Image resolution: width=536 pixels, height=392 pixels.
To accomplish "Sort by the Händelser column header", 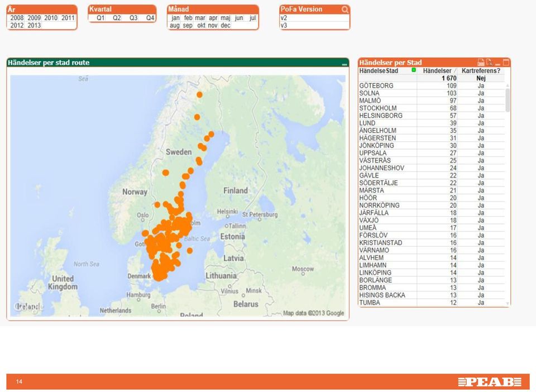I will pyautogui.click(x=437, y=70).
